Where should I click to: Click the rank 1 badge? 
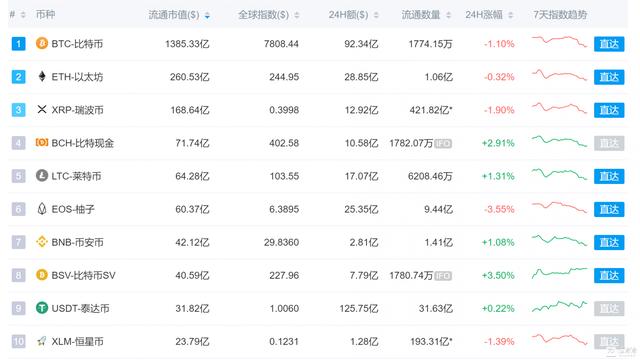pyautogui.click(x=18, y=44)
